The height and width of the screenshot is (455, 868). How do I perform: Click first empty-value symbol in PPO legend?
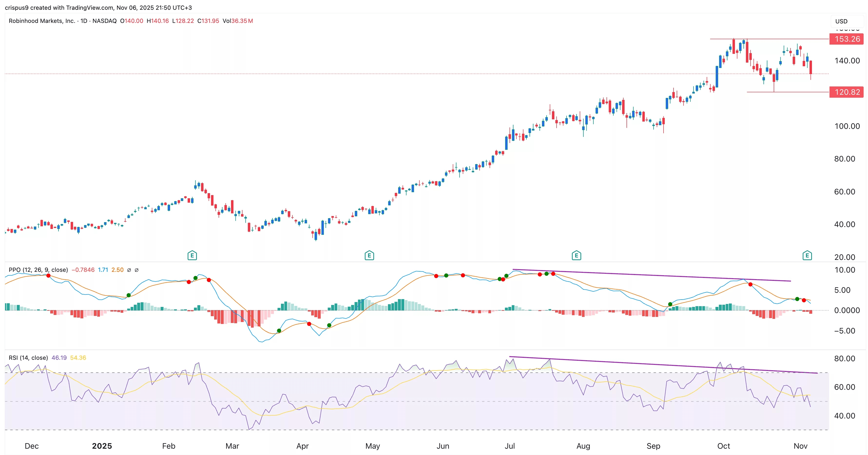pos(129,270)
